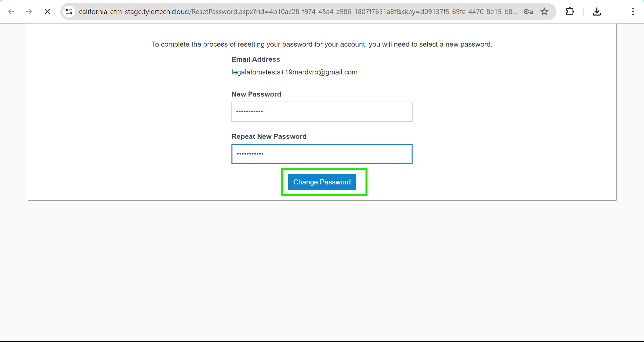The width and height of the screenshot is (644, 342).
Task: Click the california-efm-stage.tylertech.cloud domain in URL
Action: coord(134,12)
